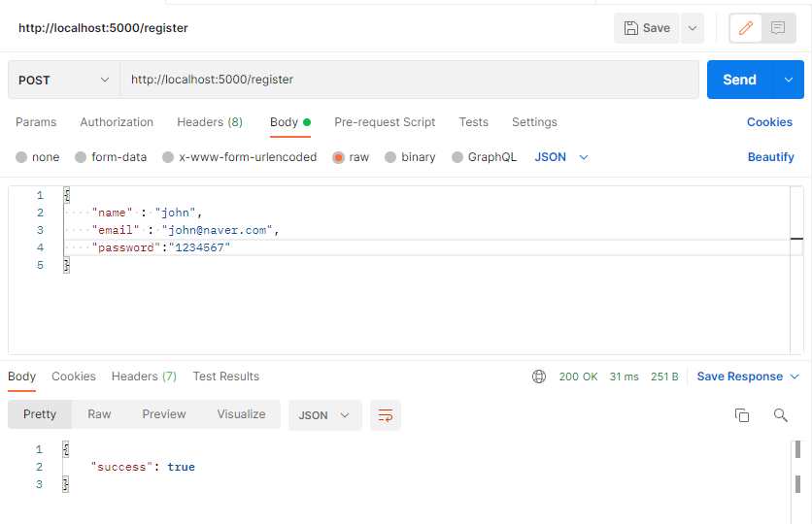Open the request body JSON type dropdown

[561, 157]
